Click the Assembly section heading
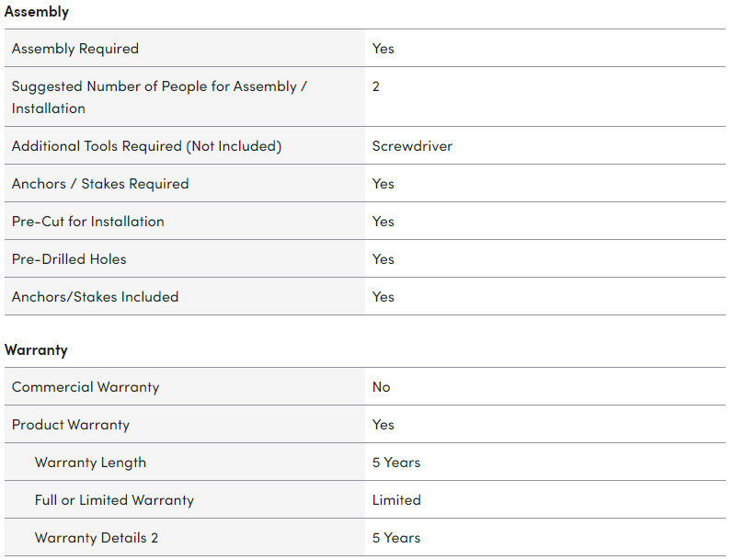This screenshot has height=560, width=733. click(37, 12)
